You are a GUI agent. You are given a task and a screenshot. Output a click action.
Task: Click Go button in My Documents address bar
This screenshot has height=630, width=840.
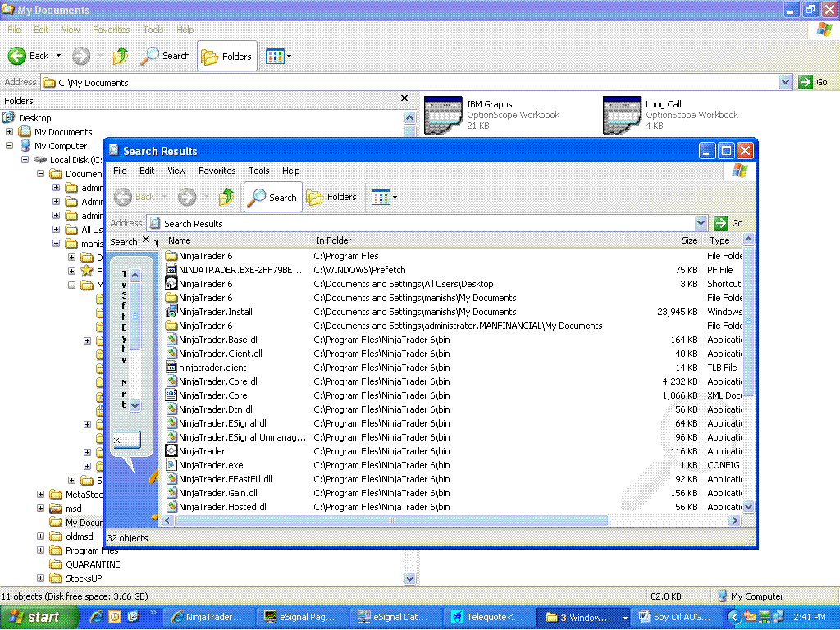click(813, 82)
